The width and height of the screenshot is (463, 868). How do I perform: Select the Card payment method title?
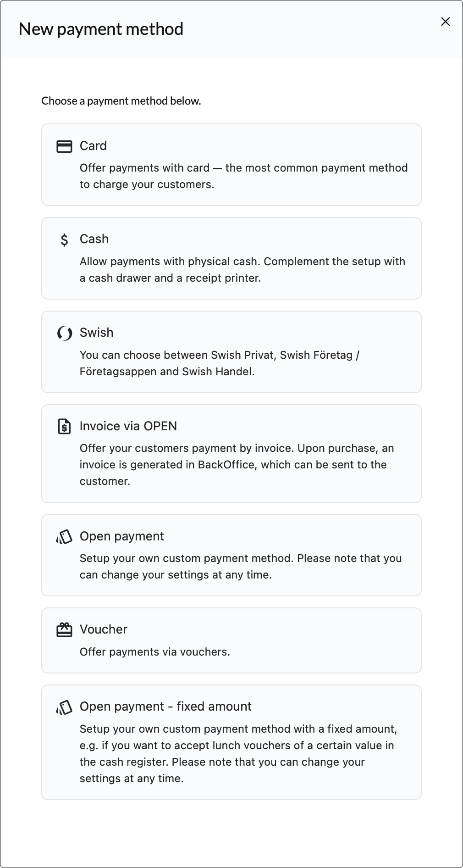tap(93, 146)
